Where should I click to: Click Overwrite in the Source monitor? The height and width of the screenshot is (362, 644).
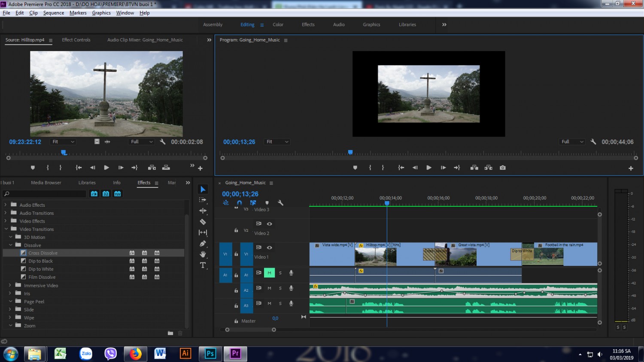(x=166, y=168)
